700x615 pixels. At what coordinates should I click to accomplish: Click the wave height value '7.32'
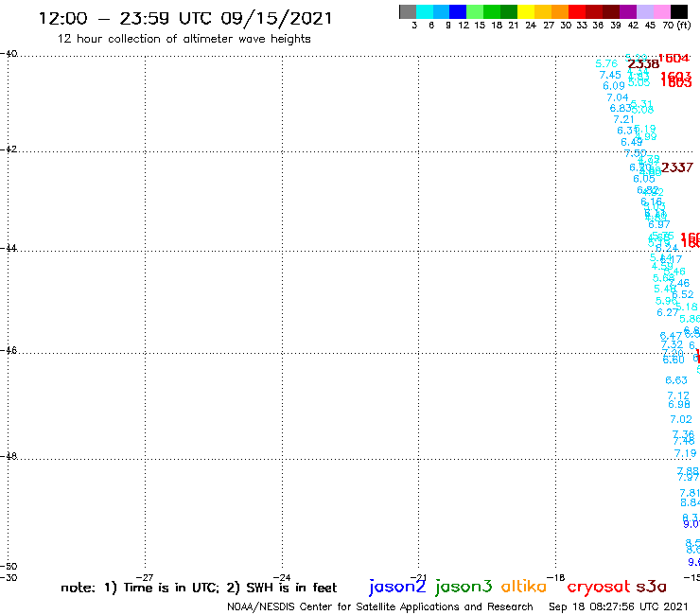[672, 344]
